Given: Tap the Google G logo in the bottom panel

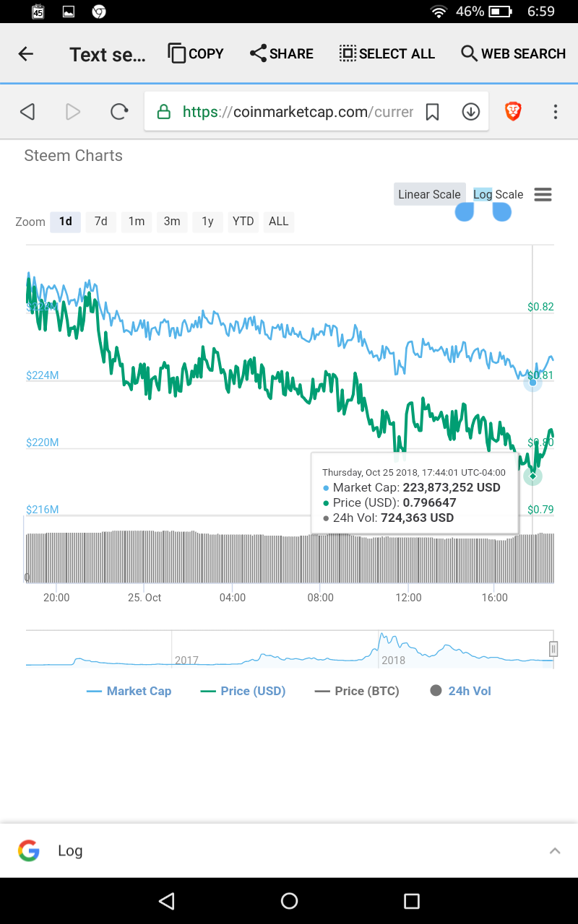Looking at the screenshot, I should pos(29,850).
